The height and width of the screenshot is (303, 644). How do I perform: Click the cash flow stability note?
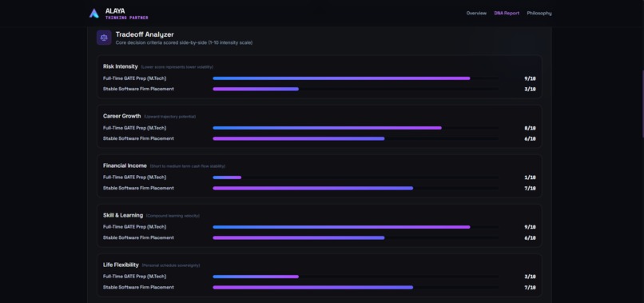point(187,166)
